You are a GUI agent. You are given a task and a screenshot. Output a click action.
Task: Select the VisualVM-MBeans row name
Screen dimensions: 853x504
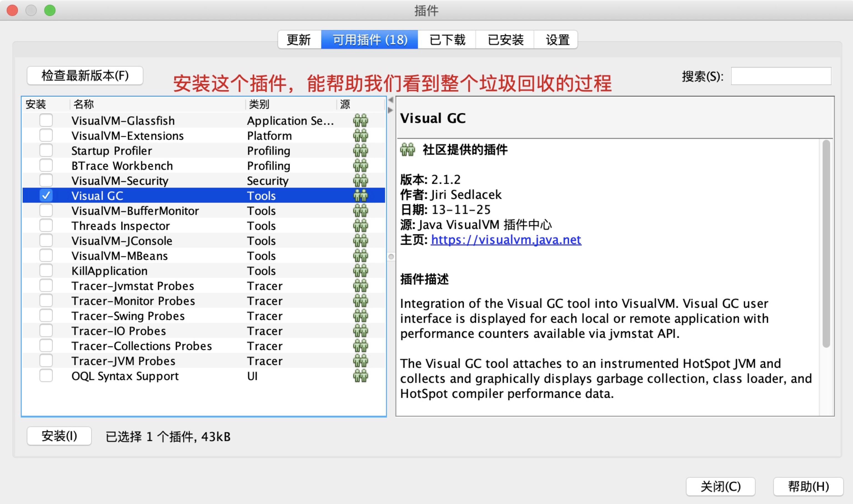(120, 256)
